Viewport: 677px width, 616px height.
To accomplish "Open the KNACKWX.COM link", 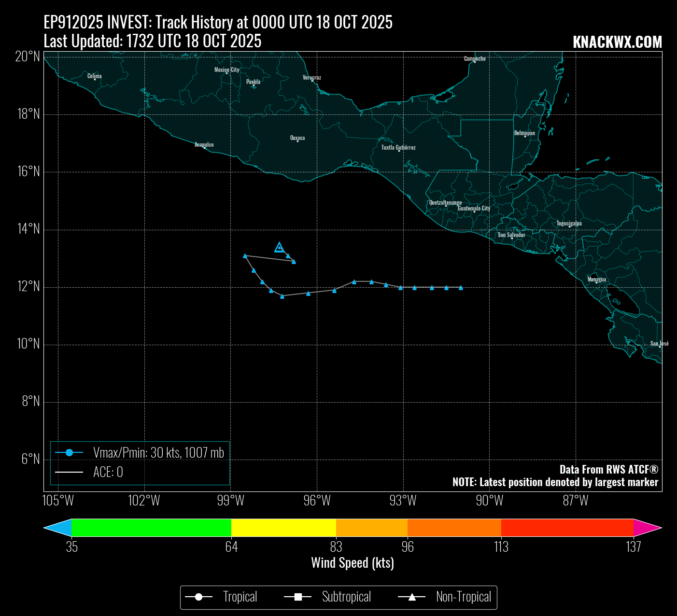I will click(x=617, y=42).
